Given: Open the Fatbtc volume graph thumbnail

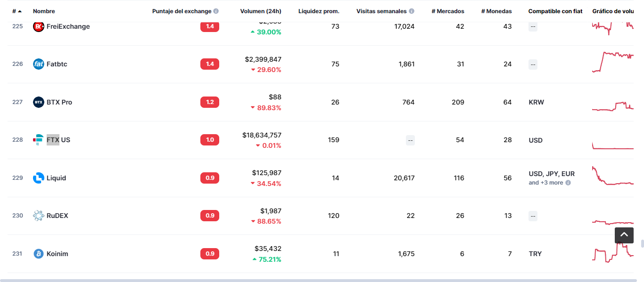Looking at the screenshot, I should click(613, 62).
